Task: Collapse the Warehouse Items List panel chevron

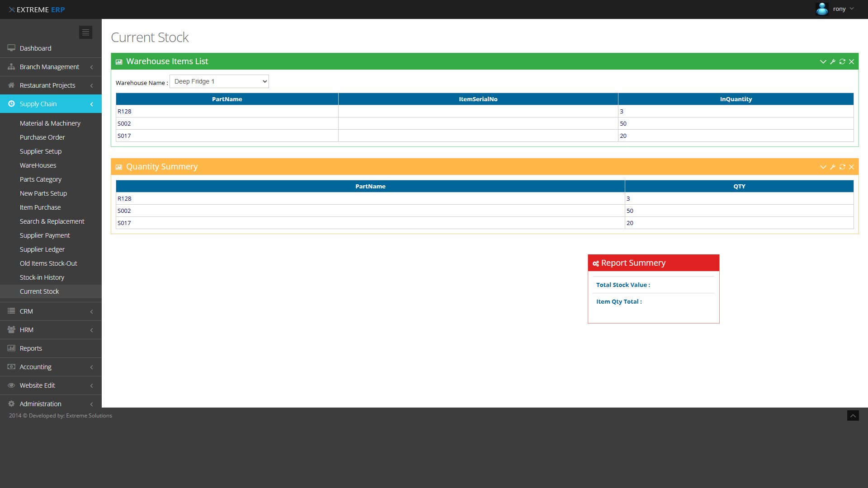Action: 823,61
